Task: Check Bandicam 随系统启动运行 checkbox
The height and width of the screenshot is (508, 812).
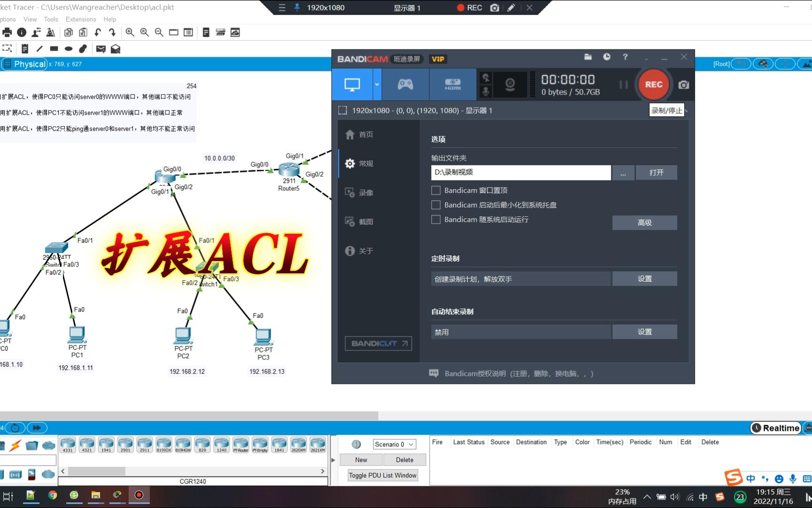Action: 436,220
